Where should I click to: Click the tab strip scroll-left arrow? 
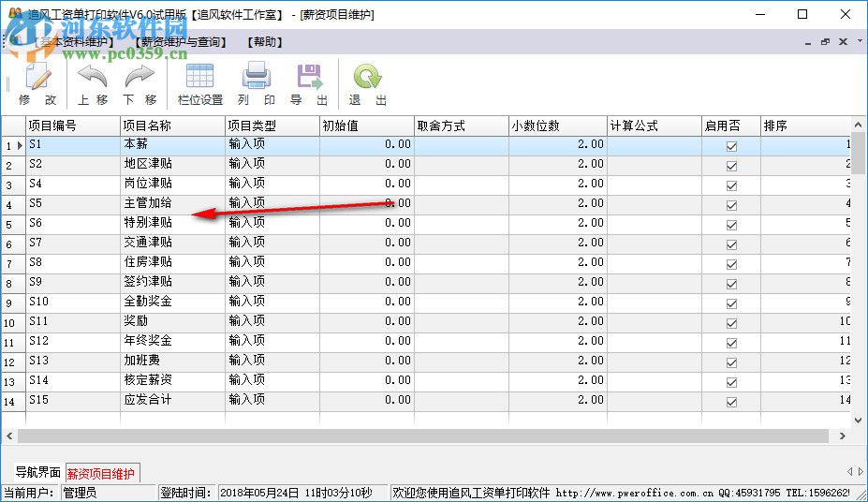pyautogui.click(x=849, y=471)
